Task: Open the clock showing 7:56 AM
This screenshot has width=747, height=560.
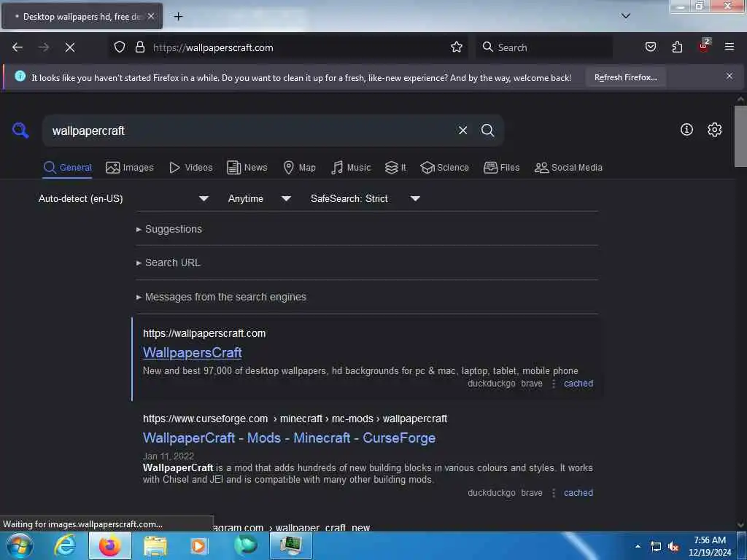Action: [x=710, y=546]
